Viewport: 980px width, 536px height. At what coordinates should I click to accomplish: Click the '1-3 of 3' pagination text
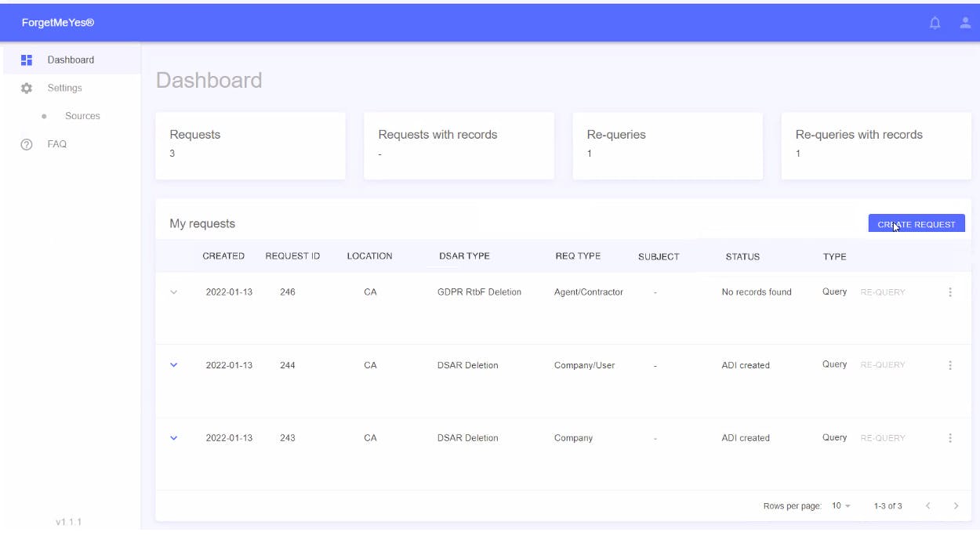pyautogui.click(x=887, y=506)
